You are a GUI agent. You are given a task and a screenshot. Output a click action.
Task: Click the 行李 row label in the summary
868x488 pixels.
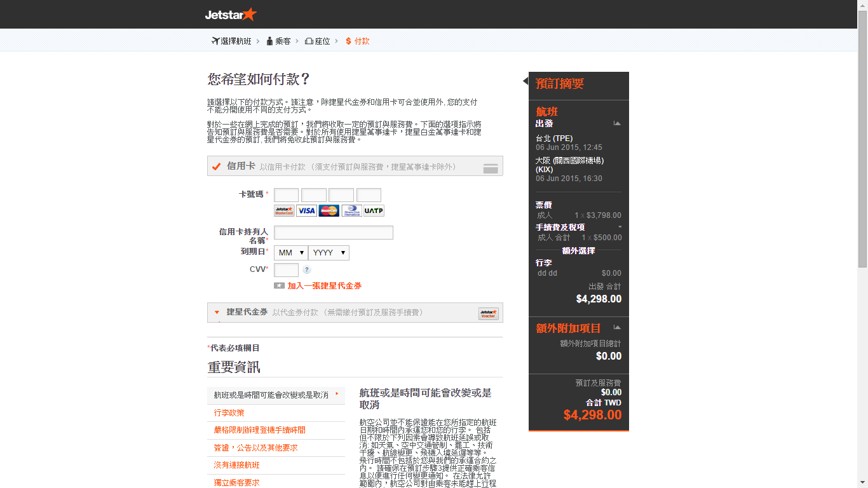click(544, 262)
